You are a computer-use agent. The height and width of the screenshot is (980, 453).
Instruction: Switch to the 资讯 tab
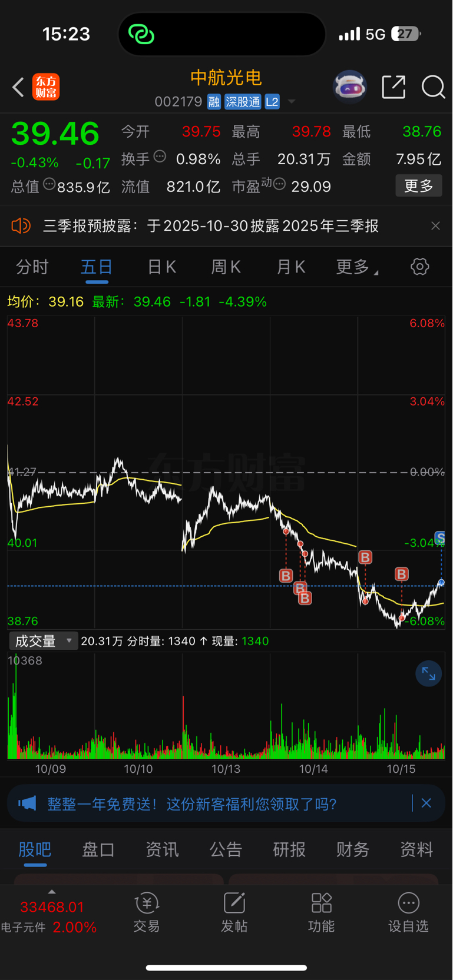162,849
